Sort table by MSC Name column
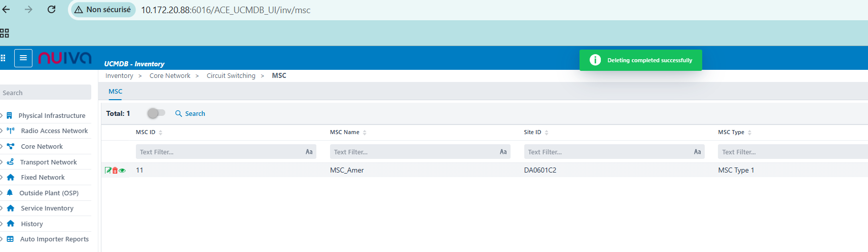This screenshot has height=252, width=868. pyautogui.click(x=365, y=133)
